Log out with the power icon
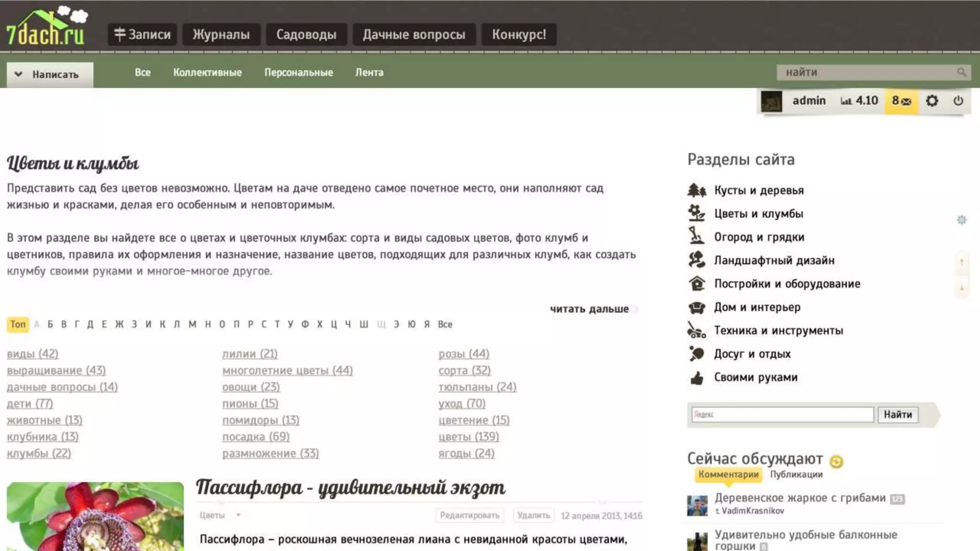Screen dimensions: 980x551 click(958, 101)
